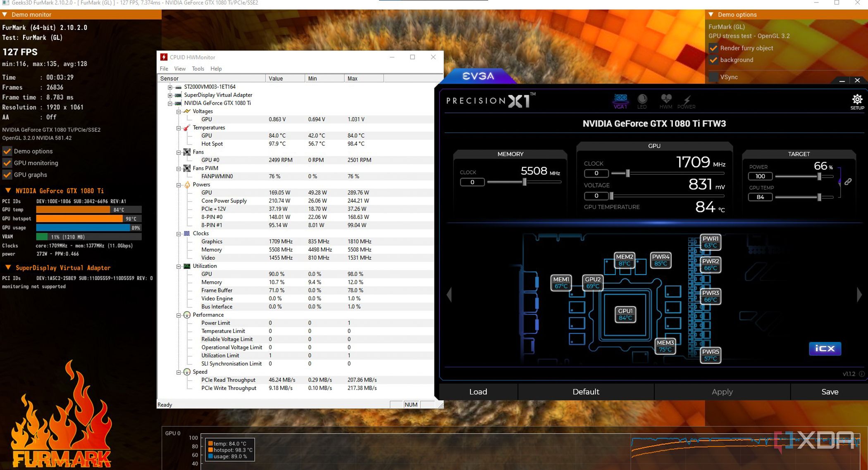Click the Apply button in Precision X1
This screenshot has height=470, width=868.
722,392
